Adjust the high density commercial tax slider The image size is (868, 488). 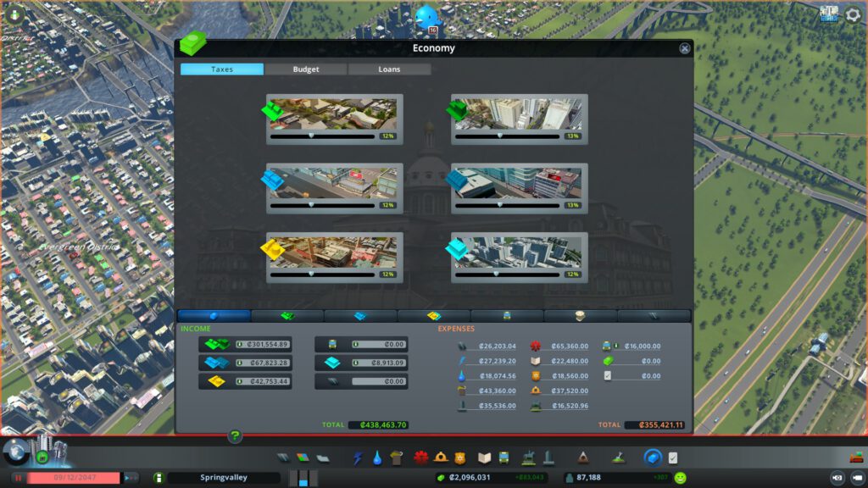508,205
